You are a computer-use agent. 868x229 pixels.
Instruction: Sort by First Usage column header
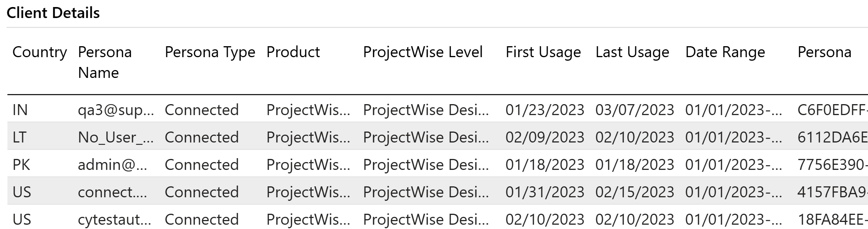(x=543, y=52)
